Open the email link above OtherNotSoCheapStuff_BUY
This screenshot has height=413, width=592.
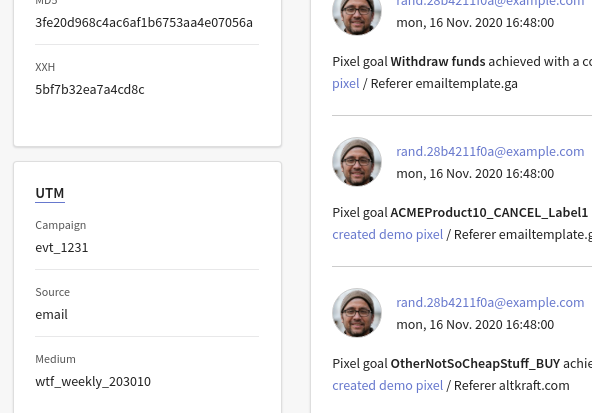pos(490,302)
